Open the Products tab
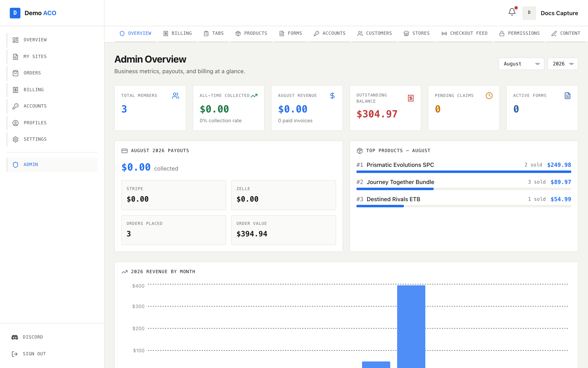This screenshot has width=588, height=368. (251, 33)
